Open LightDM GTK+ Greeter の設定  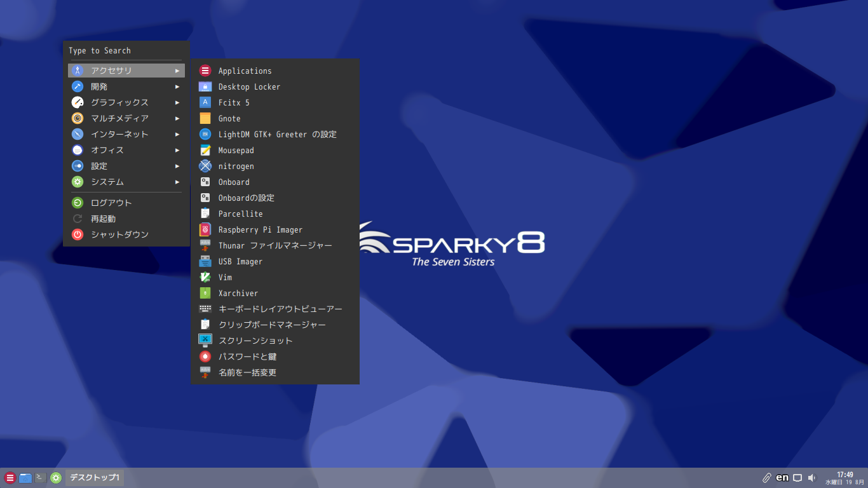click(x=275, y=134)
